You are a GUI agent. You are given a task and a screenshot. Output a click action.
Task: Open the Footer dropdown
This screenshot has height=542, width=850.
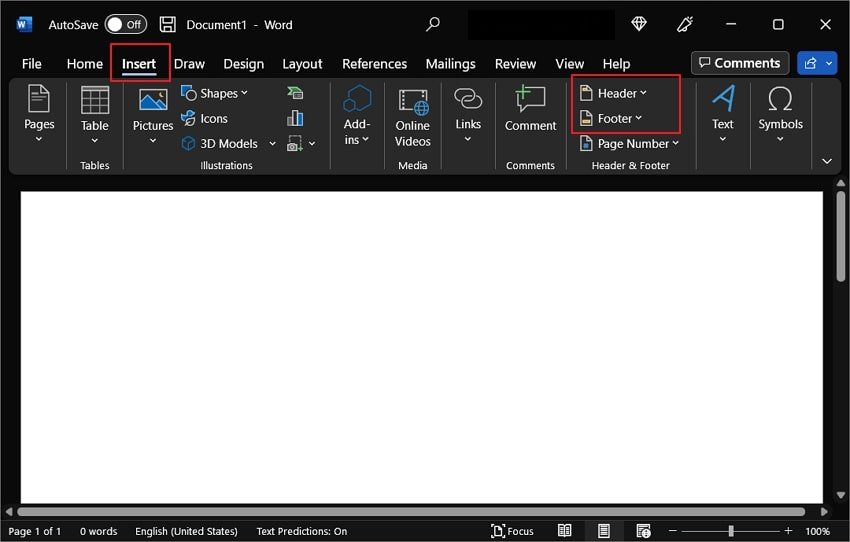pyautogui.click(x=611, y=118)
